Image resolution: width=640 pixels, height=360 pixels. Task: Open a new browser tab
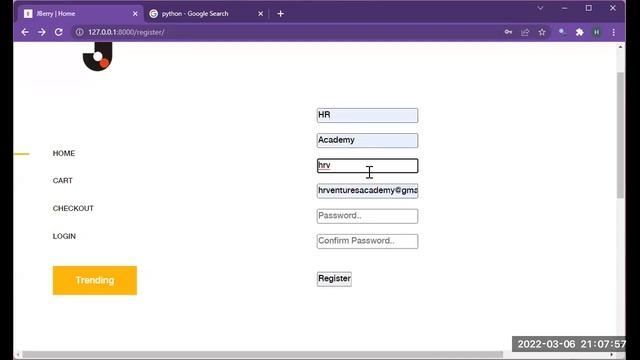[x=280, y=13]
